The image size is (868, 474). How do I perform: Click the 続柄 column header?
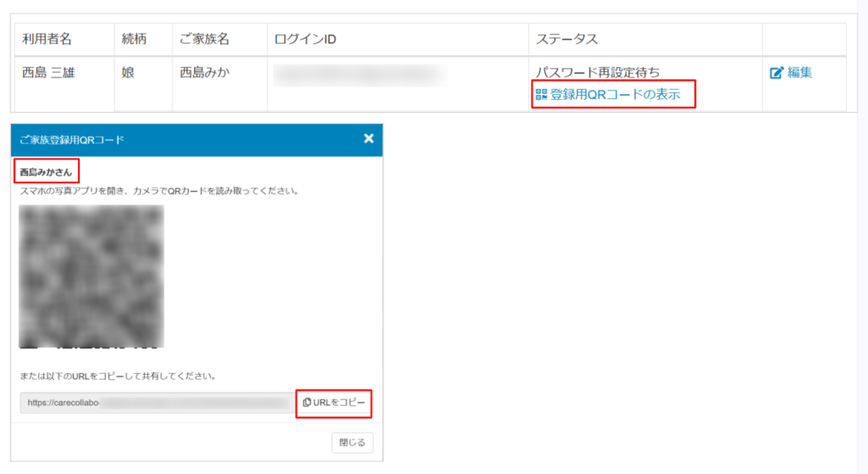[135, 39]
